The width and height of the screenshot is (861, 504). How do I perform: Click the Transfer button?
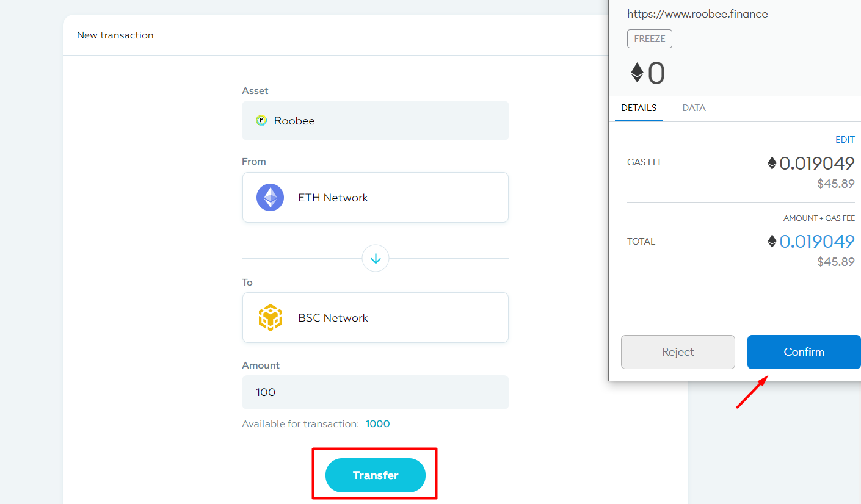tap(375, 475)
